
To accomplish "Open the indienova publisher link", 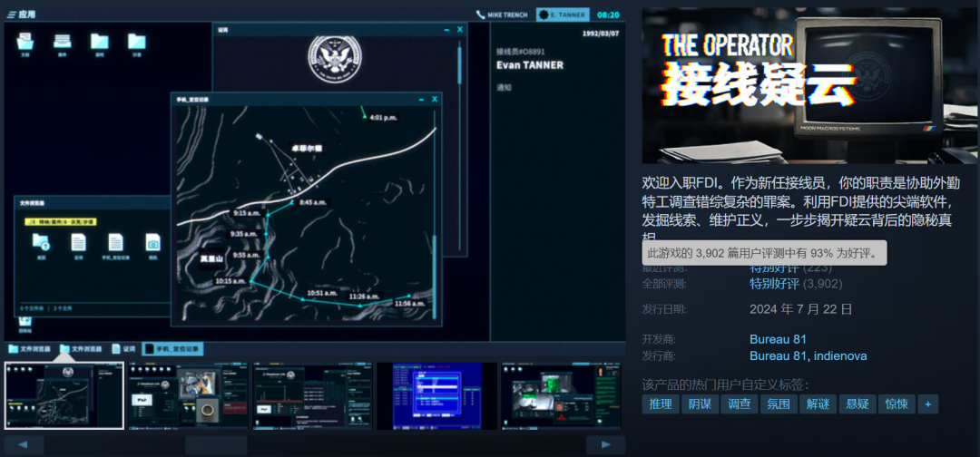I will click(x=840, y=355).
